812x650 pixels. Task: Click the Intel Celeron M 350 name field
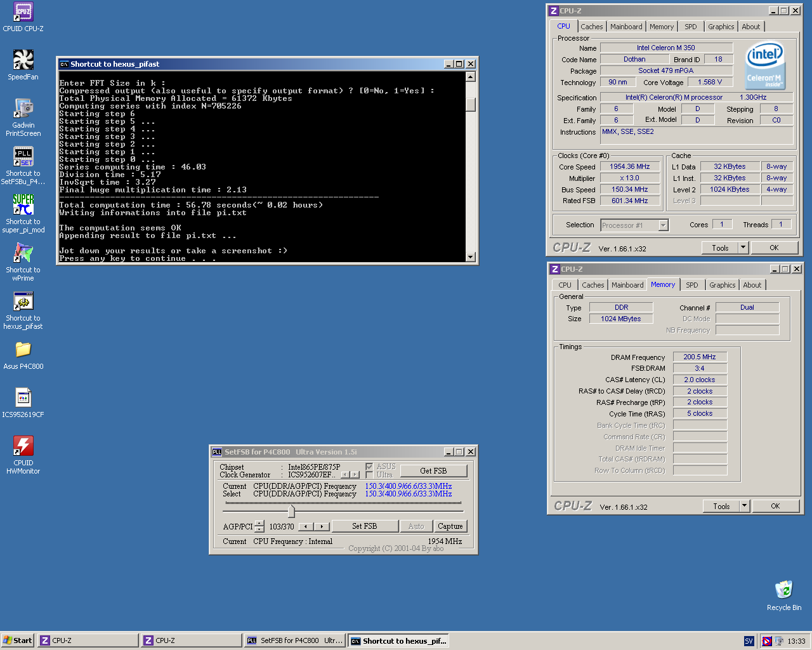coord(666,48)
